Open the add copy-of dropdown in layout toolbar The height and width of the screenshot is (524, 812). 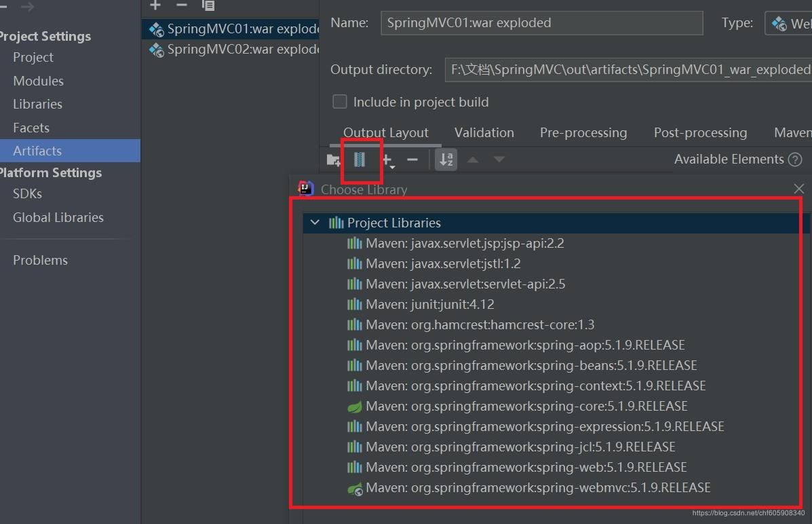point(388,160)
